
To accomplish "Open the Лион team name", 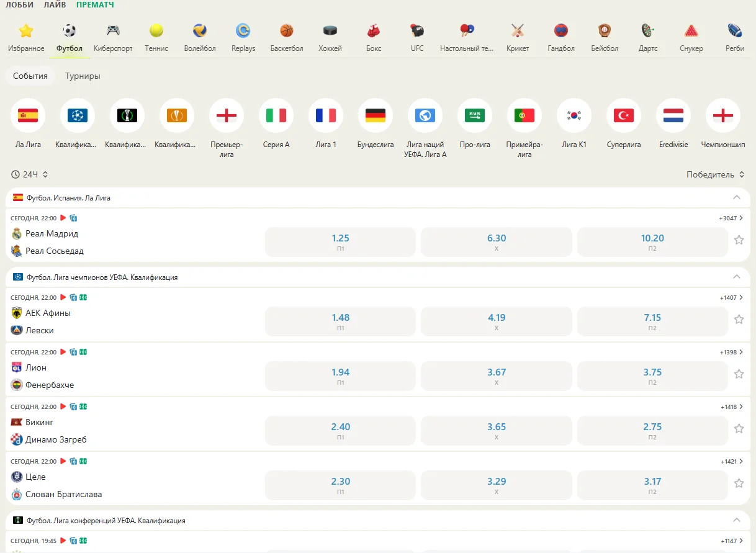I will click(36, 367).
